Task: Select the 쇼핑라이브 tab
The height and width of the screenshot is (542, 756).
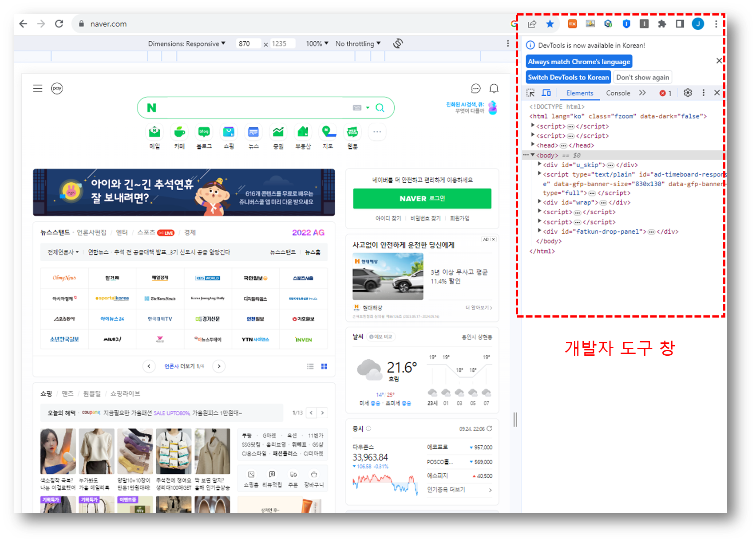Action: [125, 393]
